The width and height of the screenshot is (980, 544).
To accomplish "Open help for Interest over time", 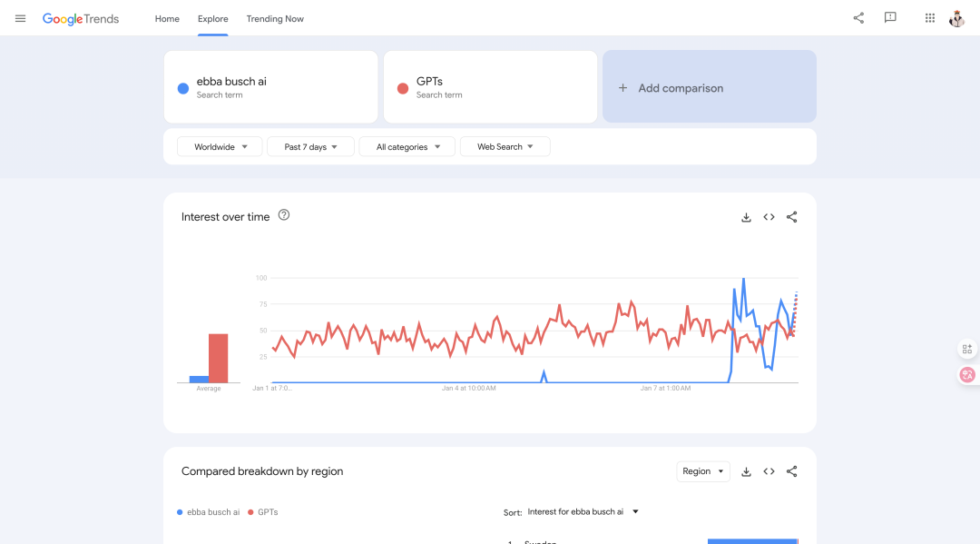I will click(284, 215).
